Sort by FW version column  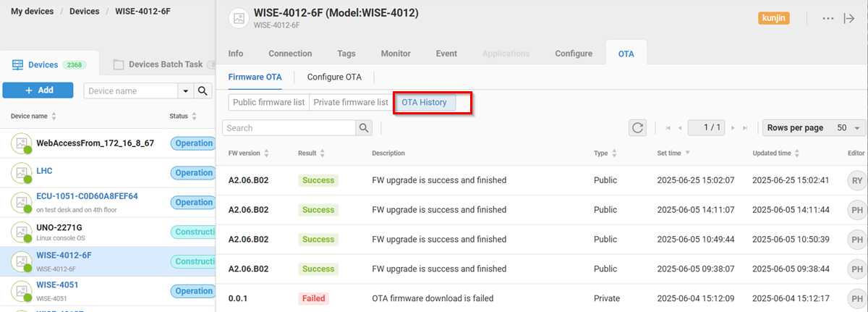point(267,153)
